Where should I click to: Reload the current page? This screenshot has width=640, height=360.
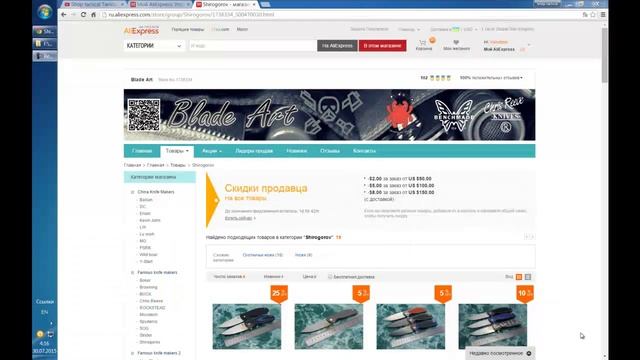[x=83, y=15]
